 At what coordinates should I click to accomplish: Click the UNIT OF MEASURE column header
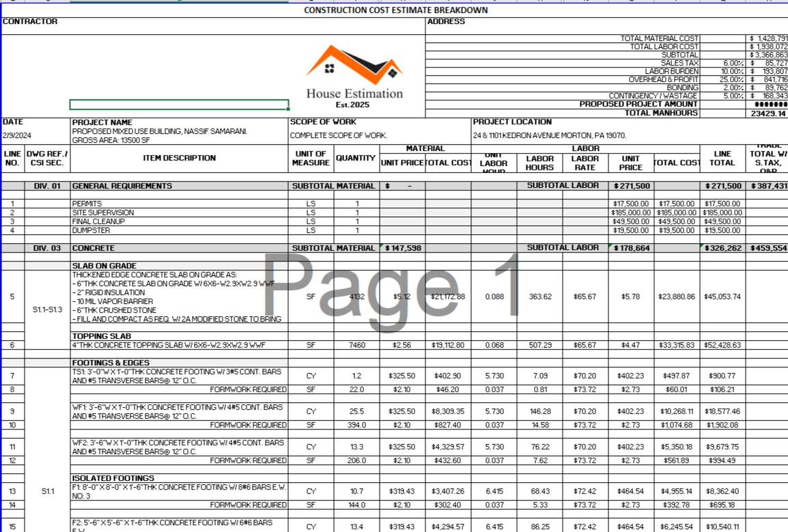point(311,158)
